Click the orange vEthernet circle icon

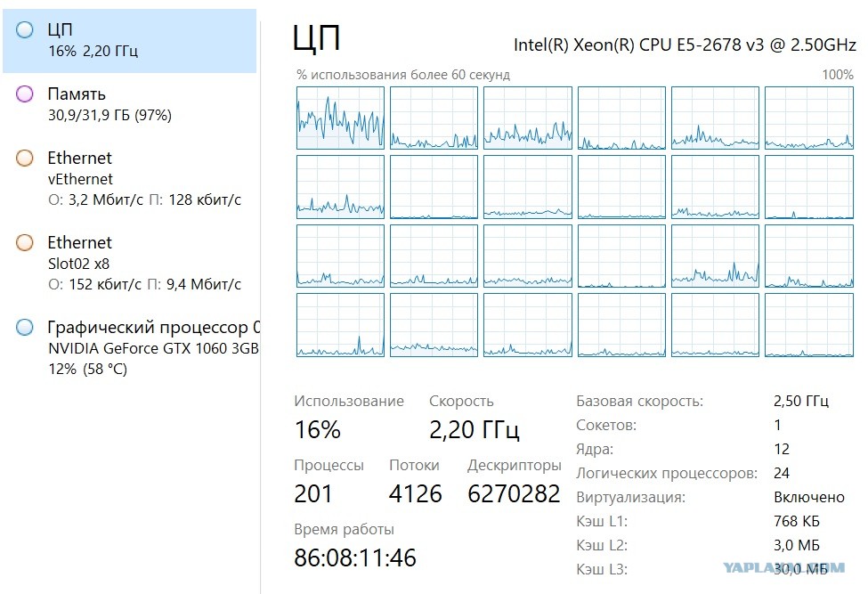point(25,158)
